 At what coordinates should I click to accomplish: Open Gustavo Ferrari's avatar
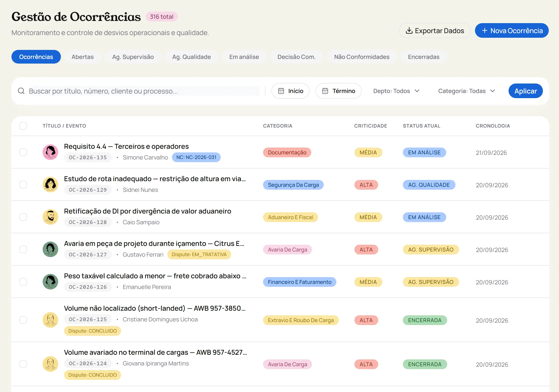click(50, 249)
